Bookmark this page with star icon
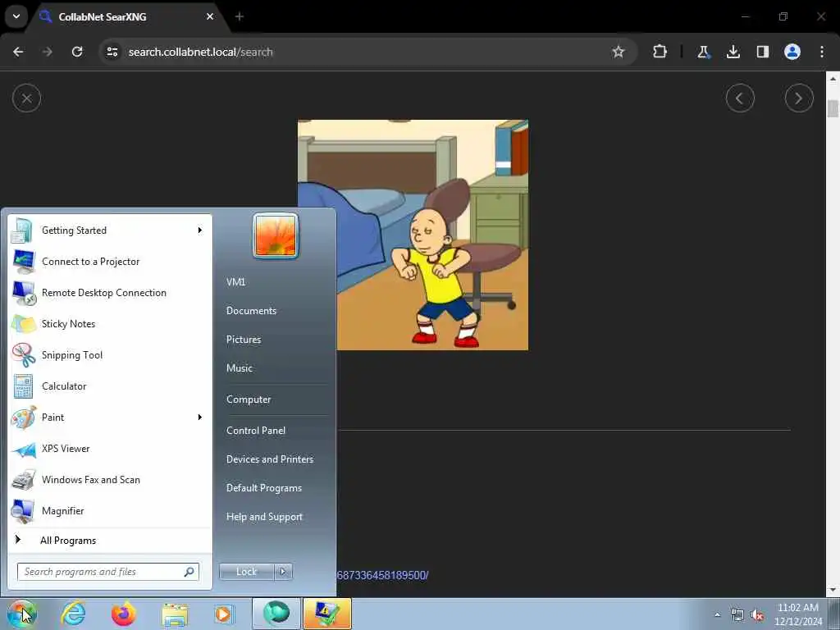 [619, 52]
